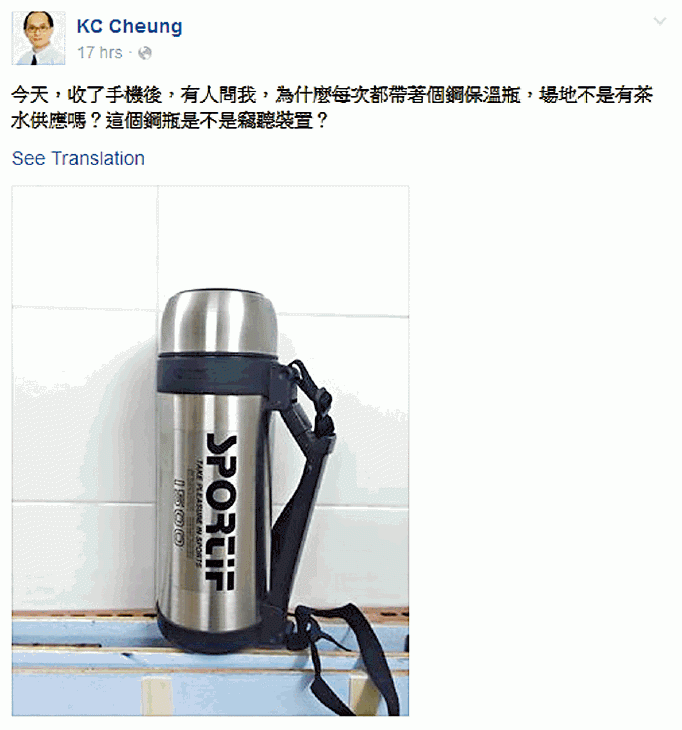This screenshot has height=730, width=682.
Task: Click the globe public privacy icon
Action: coord(145,53)
